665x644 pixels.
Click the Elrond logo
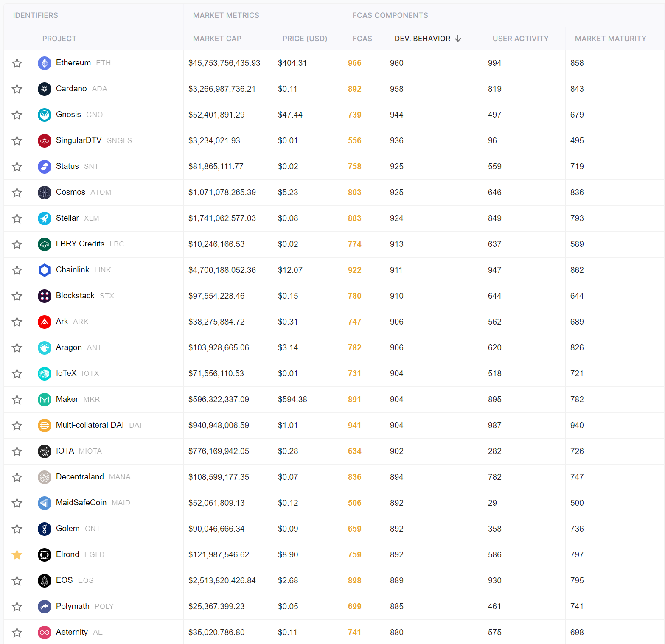45,555
